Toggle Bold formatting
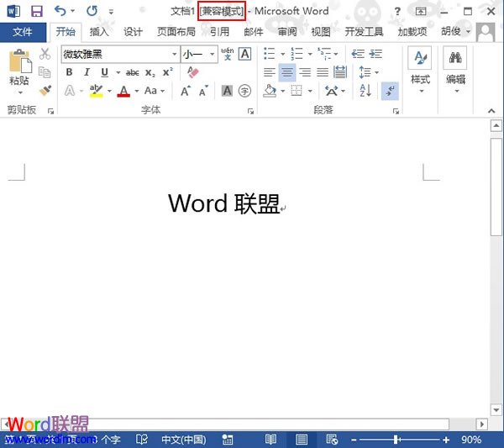This screenshot has height=448, width=504. [x=69, y=72]
